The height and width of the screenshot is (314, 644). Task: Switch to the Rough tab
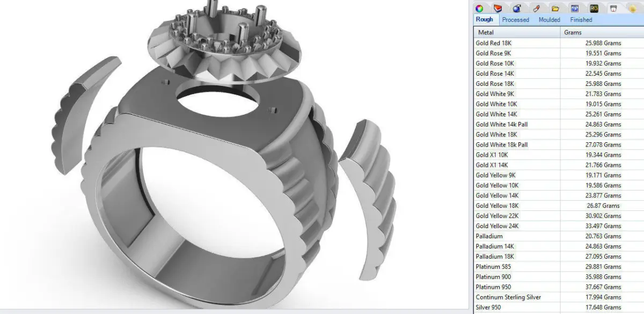[485, 20]
